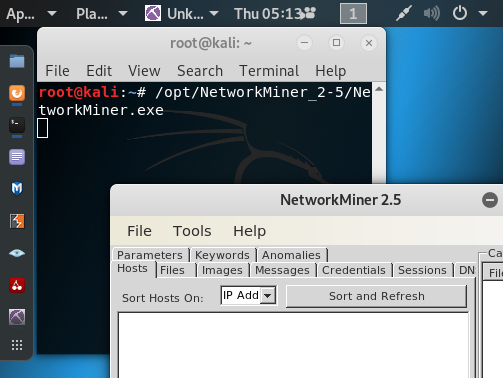Switch to the Parameters tab
The image size is (503, 378).
[151, 255]
